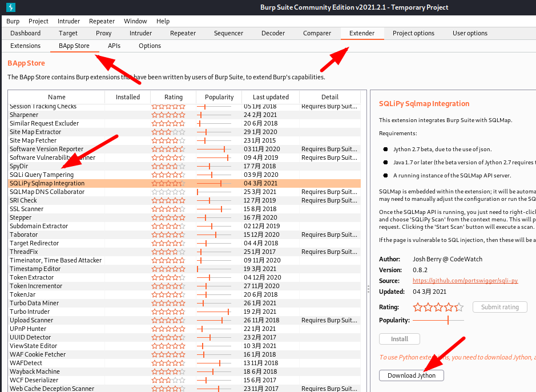The height and width of the screenshot is (392, 536).
Task: Open the sqli-py GitHub source link
Action: (465, 281)
